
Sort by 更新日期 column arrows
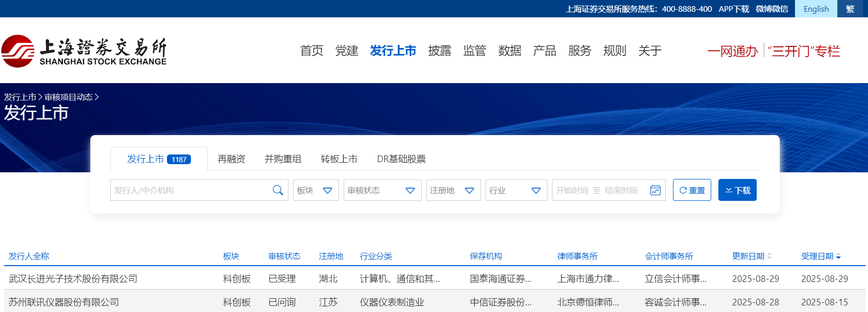coord(769,256)
